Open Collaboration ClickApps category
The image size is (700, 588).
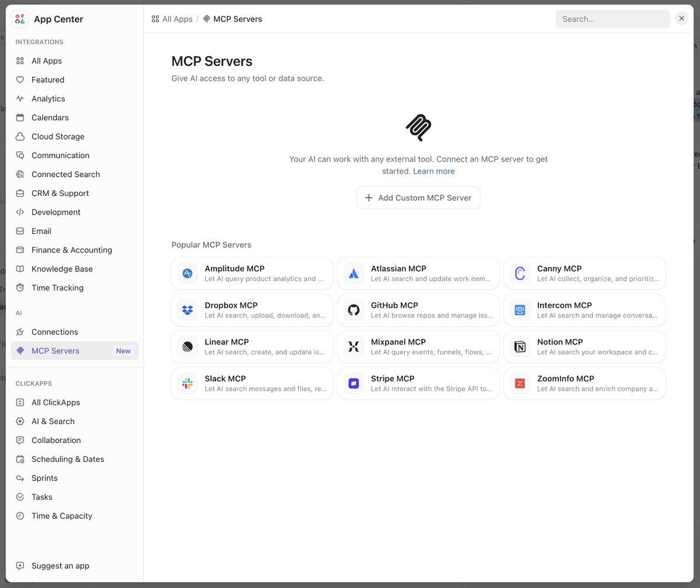click(x=75, y=440)
